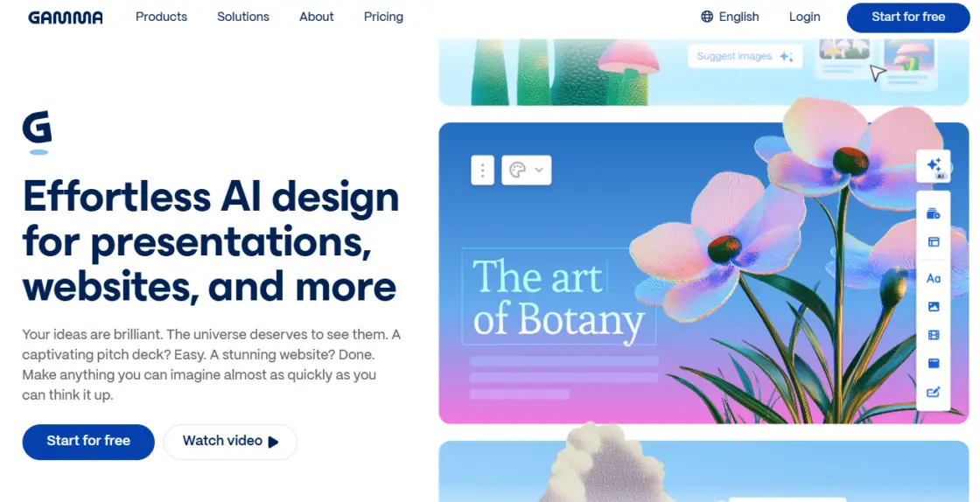This screenshot has height=502, width=980.
Task: Open the Pricing page
Action: 383,17
